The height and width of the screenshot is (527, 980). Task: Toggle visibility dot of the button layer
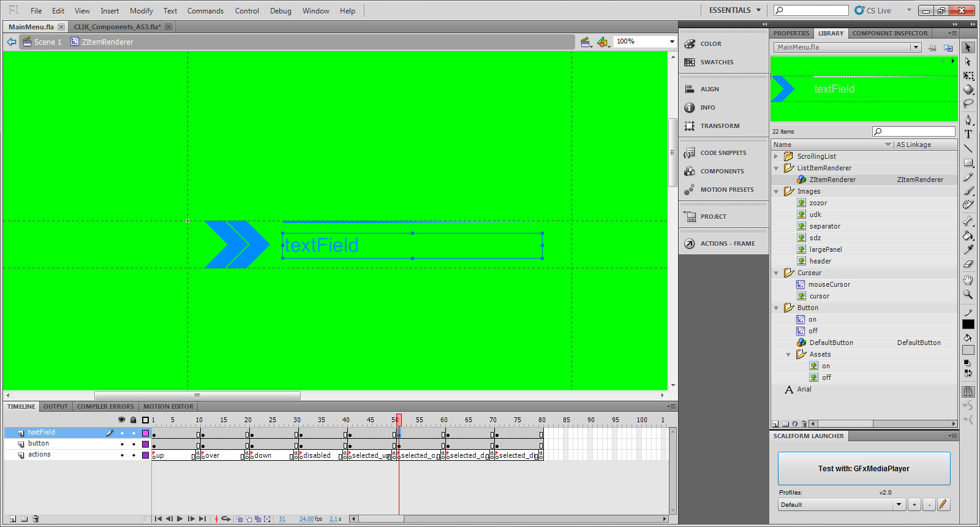click(x=122, y=444)
